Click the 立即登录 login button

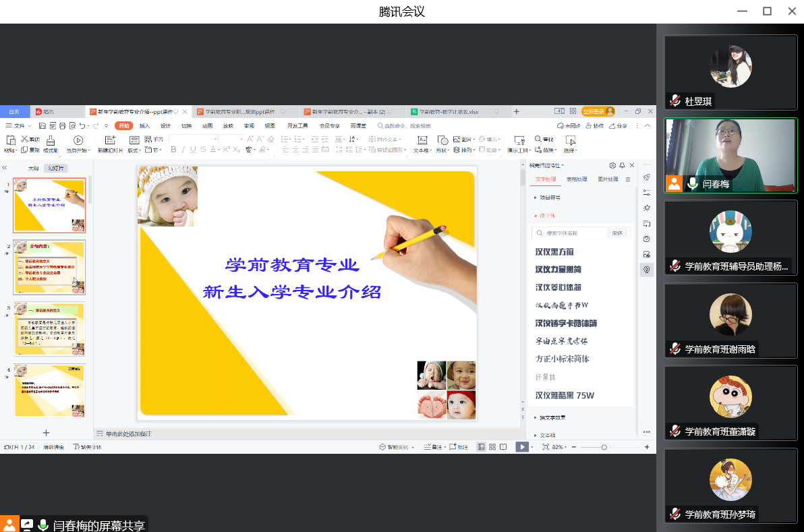[x=597, y=111]
